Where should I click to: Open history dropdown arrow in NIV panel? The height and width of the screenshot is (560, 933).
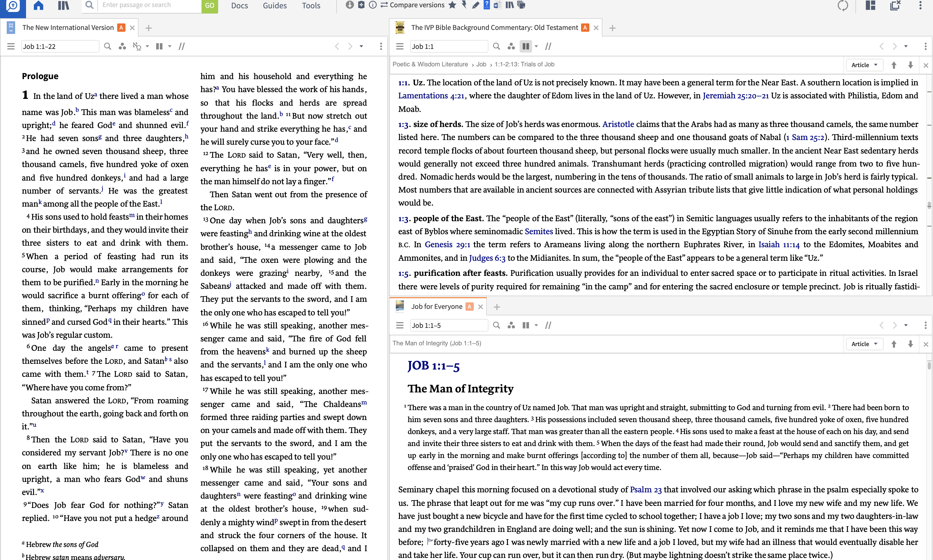click(x=361, y=46)
